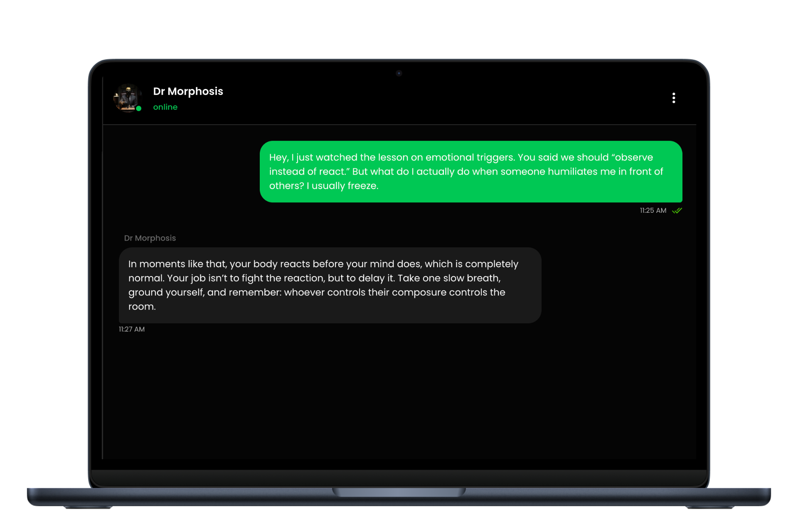Click the laptop hinge notch below screen
798x532 pixels.
pyautogui.click(x=399, y=492)
